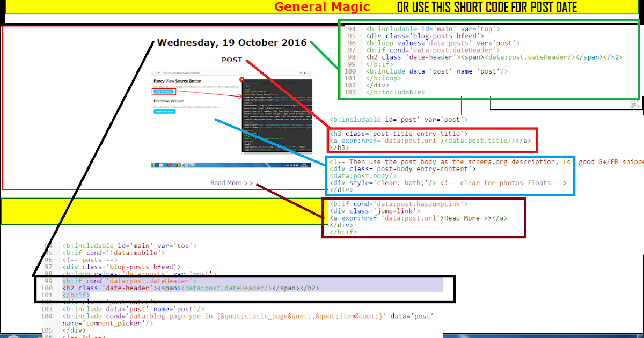Follow the Read More >> link

click(231, 183)
